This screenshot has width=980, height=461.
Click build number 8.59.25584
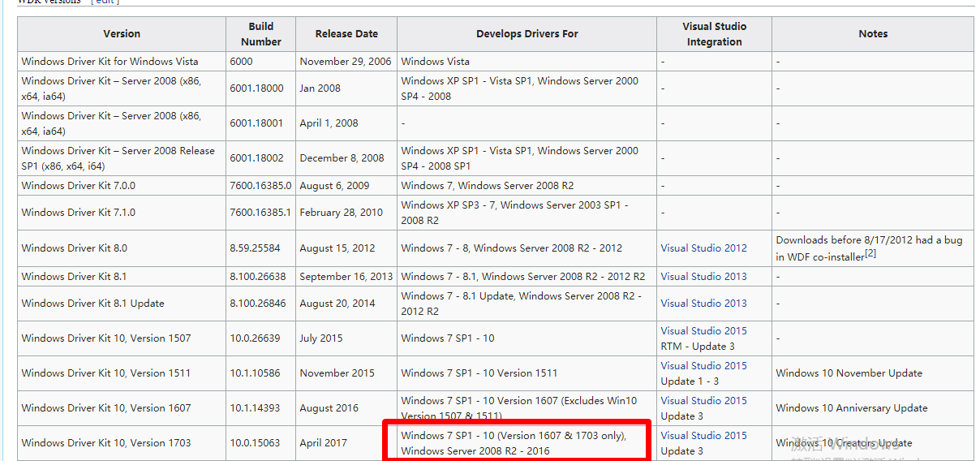(x=255, y=248)
